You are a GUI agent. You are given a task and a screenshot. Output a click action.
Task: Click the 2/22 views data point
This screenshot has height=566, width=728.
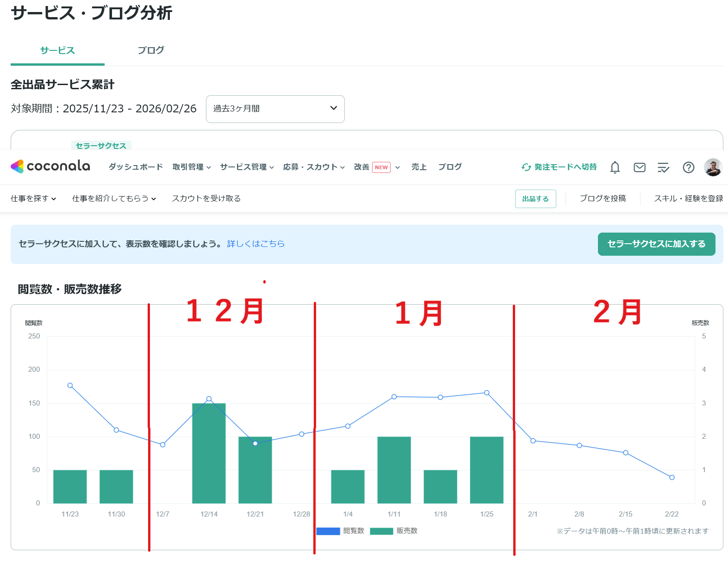pyautogui.click(x=672, y=477)
